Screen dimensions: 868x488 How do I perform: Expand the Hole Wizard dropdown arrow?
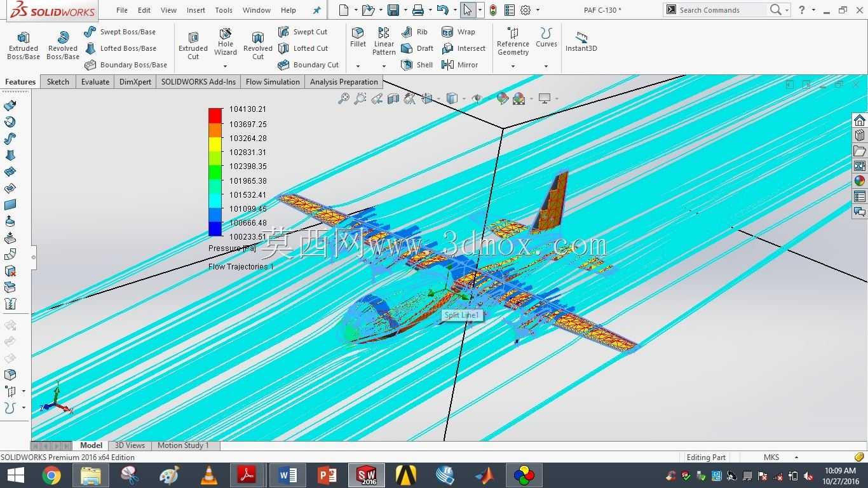point(225,66)
